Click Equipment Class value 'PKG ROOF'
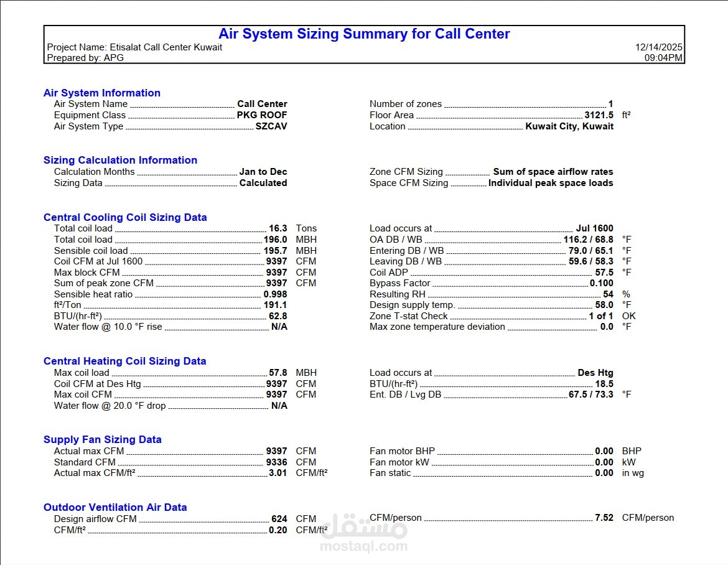Viewport: 728px width, 565px height. point(263,115)
